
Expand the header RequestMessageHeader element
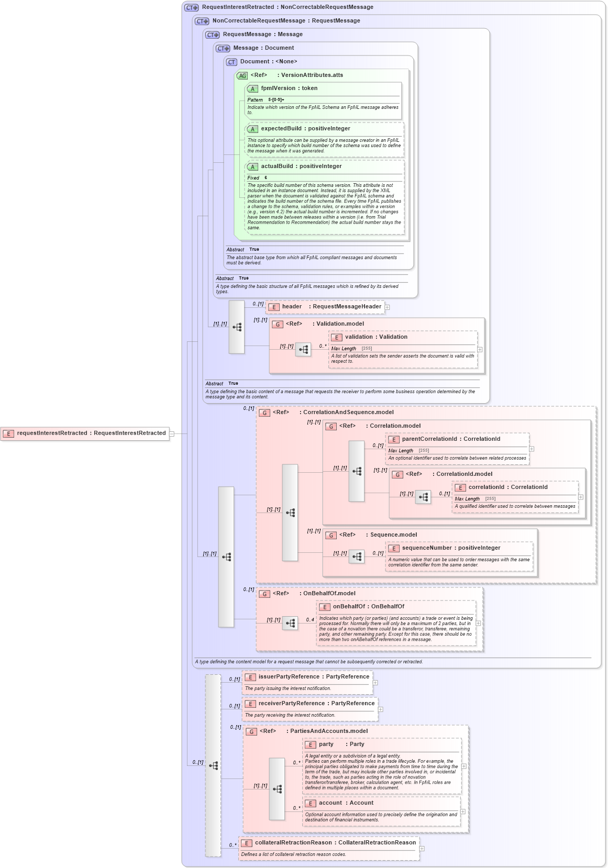coord(387,307)
